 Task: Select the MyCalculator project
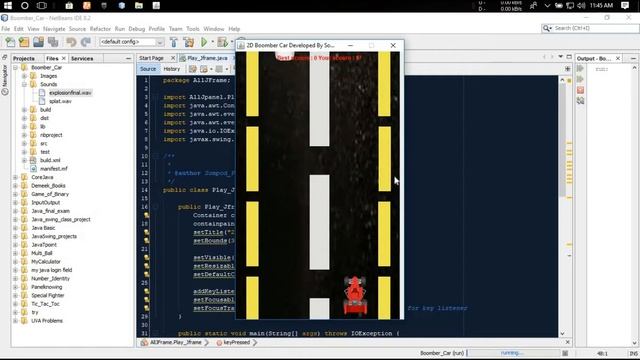point(46,262)
